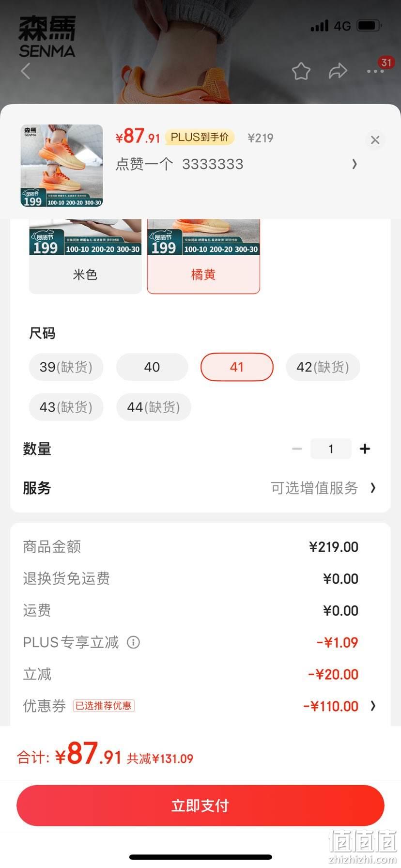Expand the delivery address row chevron
The height and width of the screenshot is (868, 401).
(355, 164)
